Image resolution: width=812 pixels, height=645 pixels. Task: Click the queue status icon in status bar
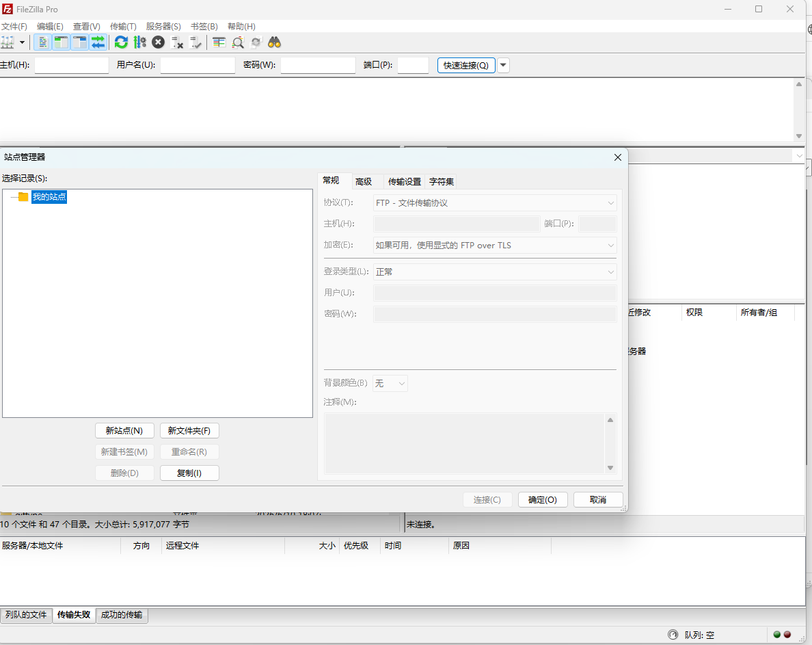(x=673, y=635)
